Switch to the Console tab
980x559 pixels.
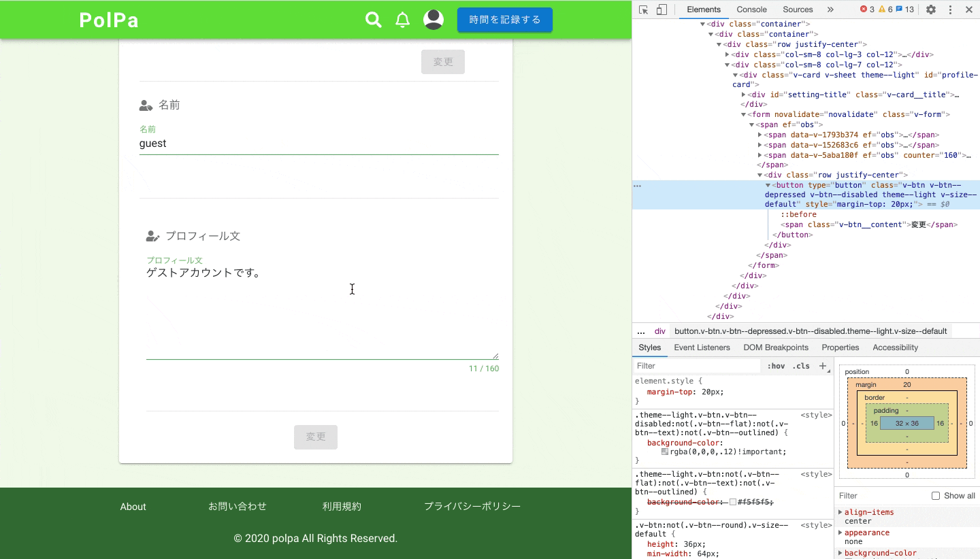pos(752,10)
